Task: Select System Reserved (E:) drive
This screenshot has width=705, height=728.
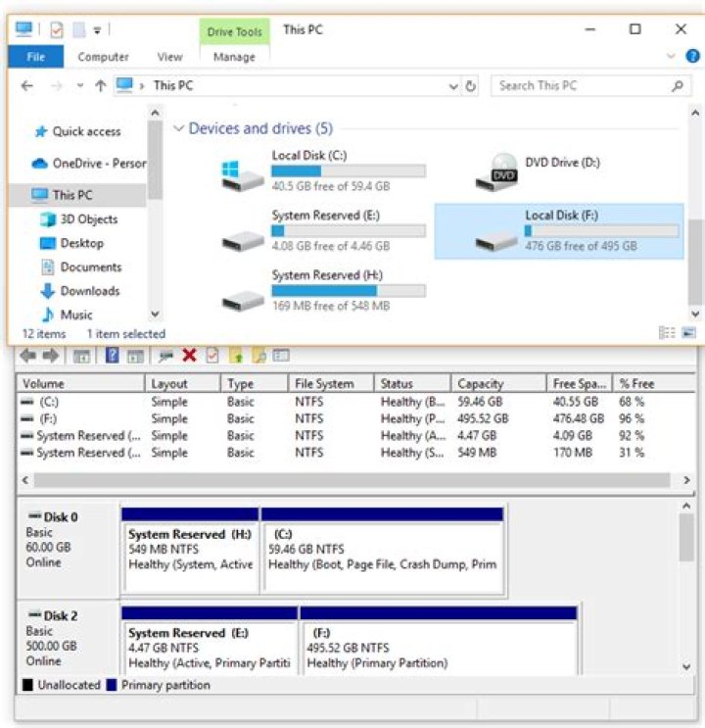Action: tap(323, 231)
